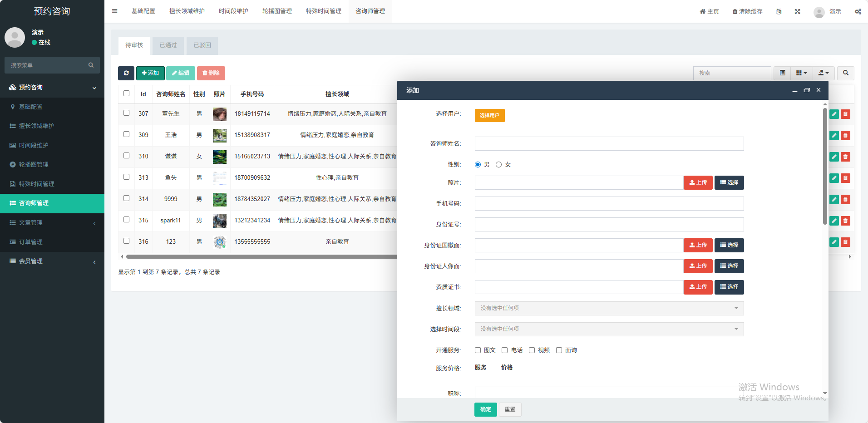Open the 选择时间段 dropdown

609,330
